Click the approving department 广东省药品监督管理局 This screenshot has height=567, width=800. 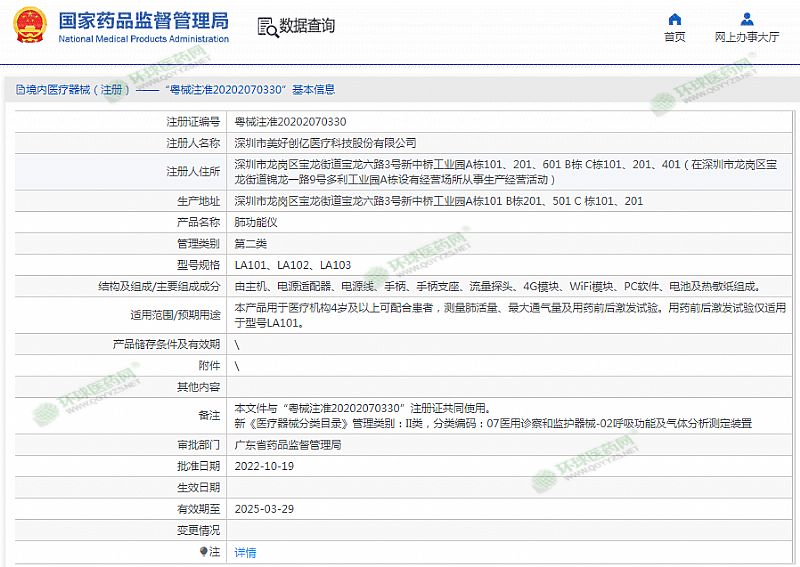288,446
